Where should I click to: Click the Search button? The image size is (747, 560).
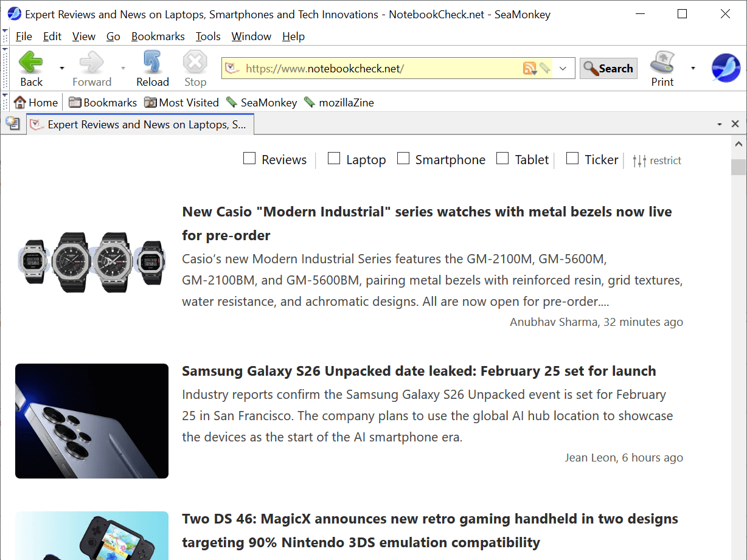click(608, 68)
